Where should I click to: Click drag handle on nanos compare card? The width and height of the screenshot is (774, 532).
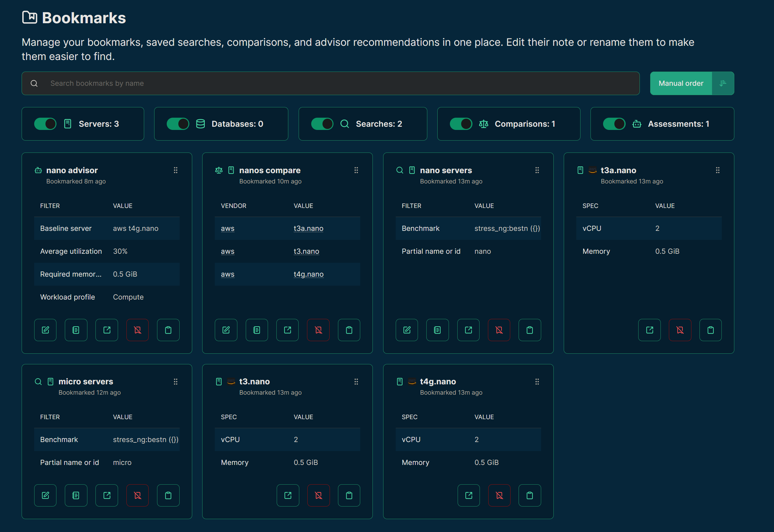356,170
